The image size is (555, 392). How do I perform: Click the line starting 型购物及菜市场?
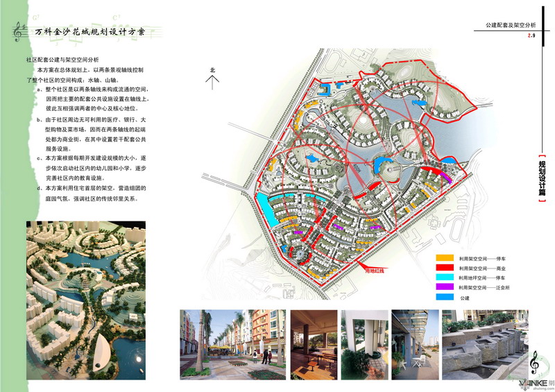[96, 130]
